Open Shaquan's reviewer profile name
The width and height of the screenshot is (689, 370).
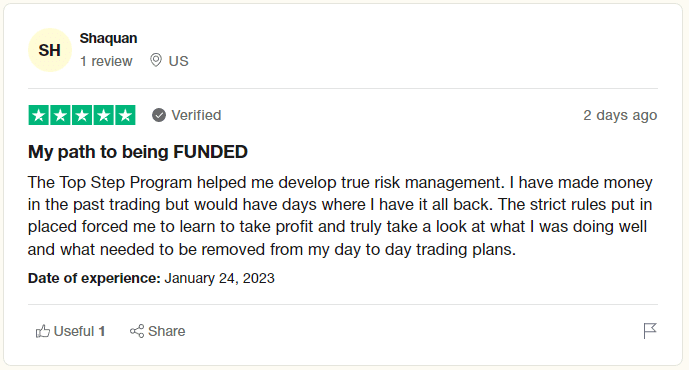[109, 38]
